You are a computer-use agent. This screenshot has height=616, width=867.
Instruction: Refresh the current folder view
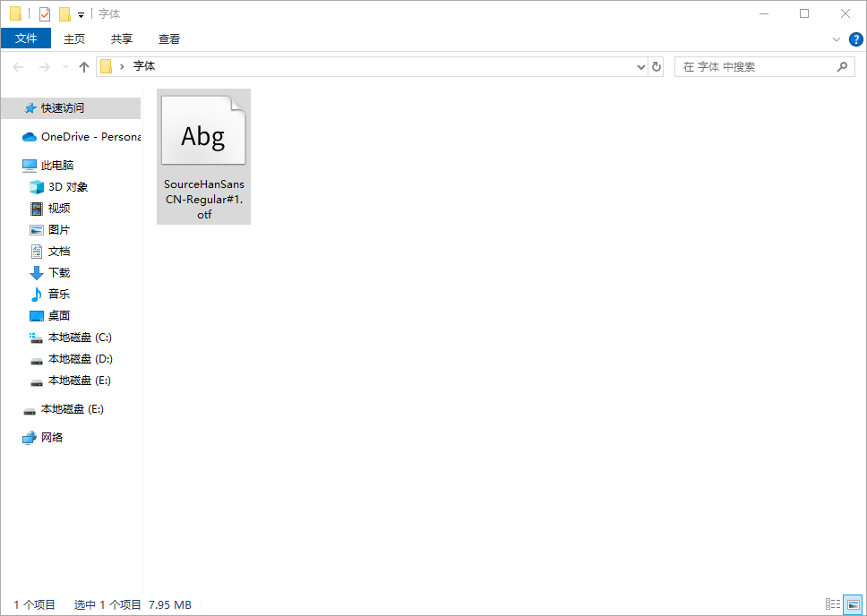[657, 67]
